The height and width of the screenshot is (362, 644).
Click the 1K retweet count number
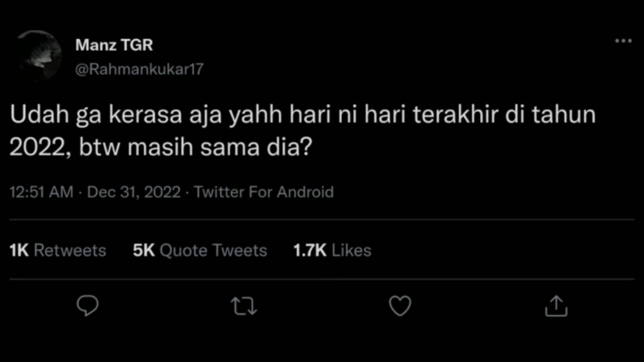point(19,250)
